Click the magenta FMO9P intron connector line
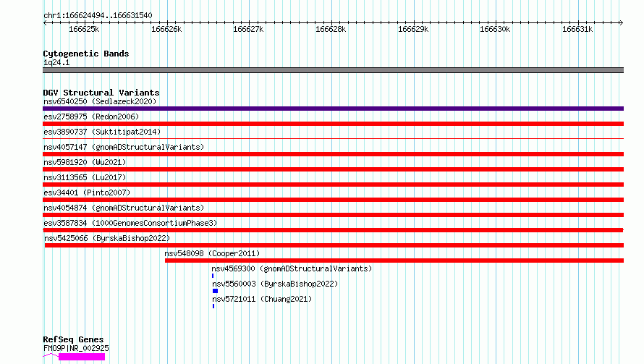This screenshot has width=644, height=364. [x=51, y=355]
